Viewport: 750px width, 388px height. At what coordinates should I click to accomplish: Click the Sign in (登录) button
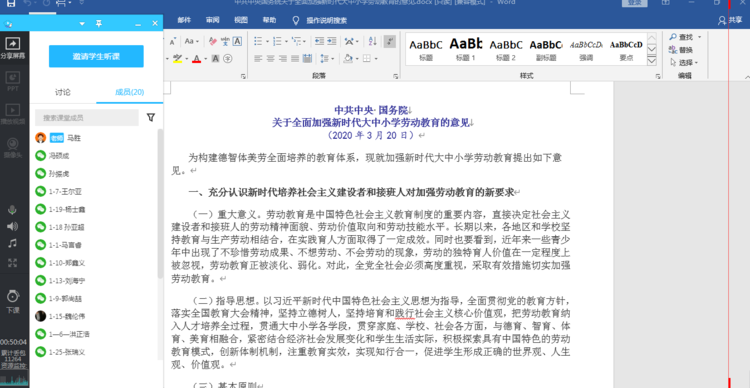634,3
